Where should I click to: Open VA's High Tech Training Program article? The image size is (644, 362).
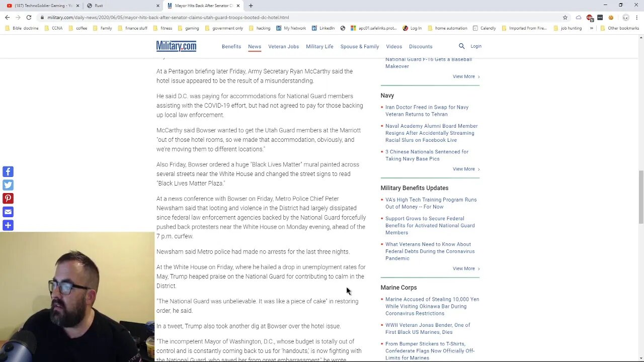click(431, 203)
